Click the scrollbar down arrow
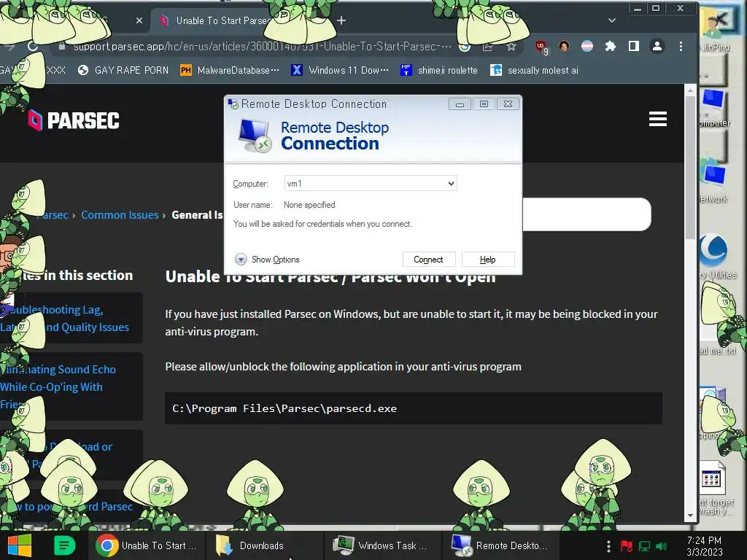 [690, 516]
